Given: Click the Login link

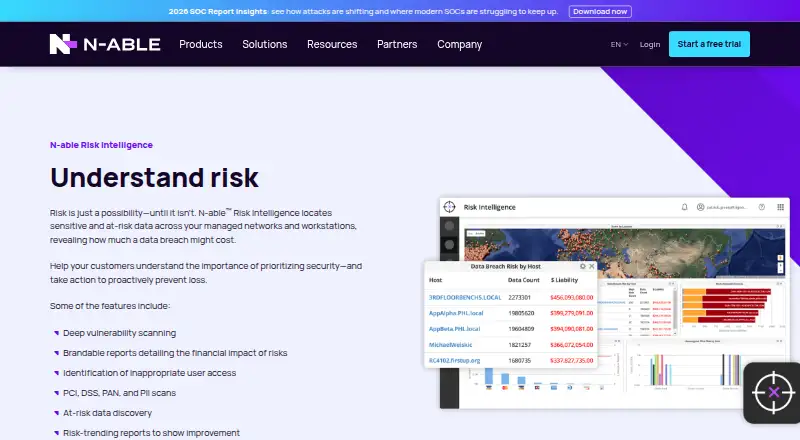Looking at the screenshot, I should click(650, 44).
